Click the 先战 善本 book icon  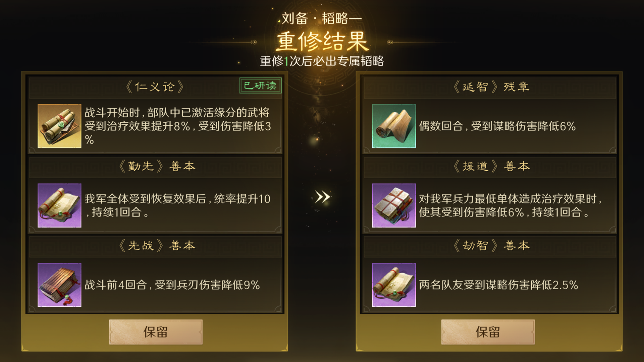coord(59,285)
